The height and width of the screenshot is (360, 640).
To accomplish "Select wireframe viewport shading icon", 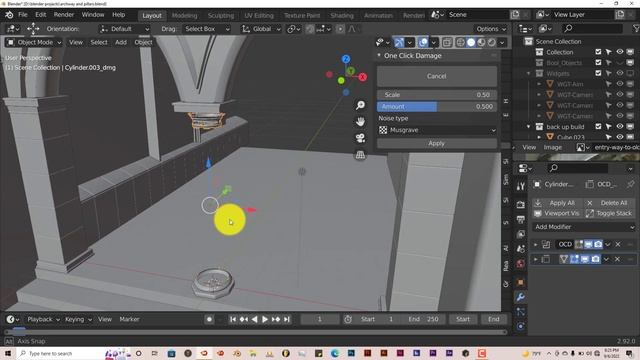I will 460,42.
